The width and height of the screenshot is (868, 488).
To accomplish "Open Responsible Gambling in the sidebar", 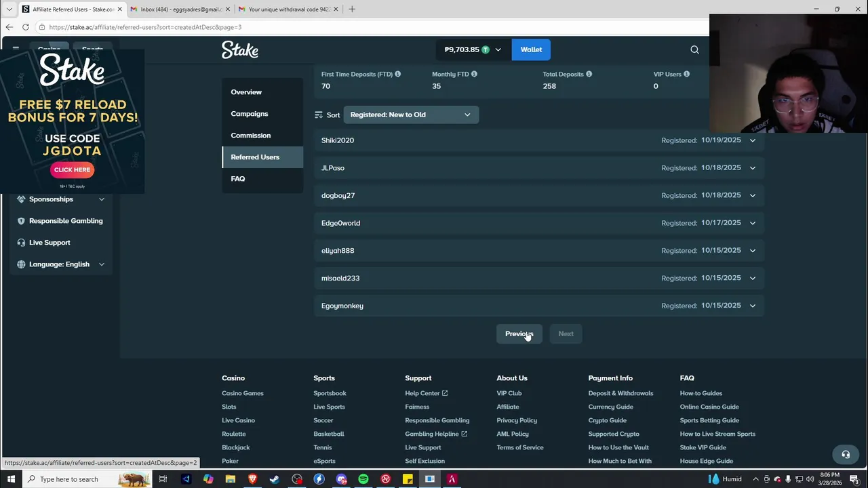I will (66, 221).
